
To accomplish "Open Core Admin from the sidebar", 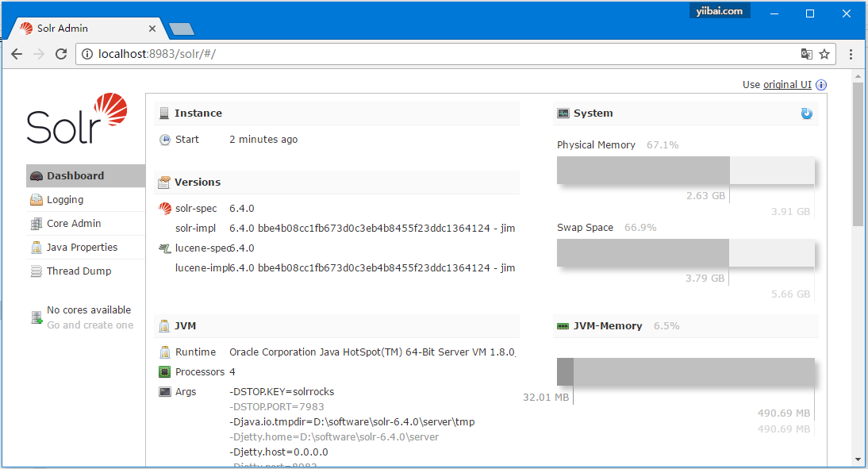I will click(73, 224).
